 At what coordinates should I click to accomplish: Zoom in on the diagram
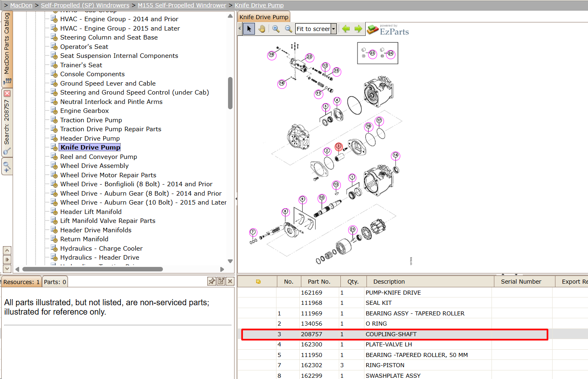click(x=276, y=29)
